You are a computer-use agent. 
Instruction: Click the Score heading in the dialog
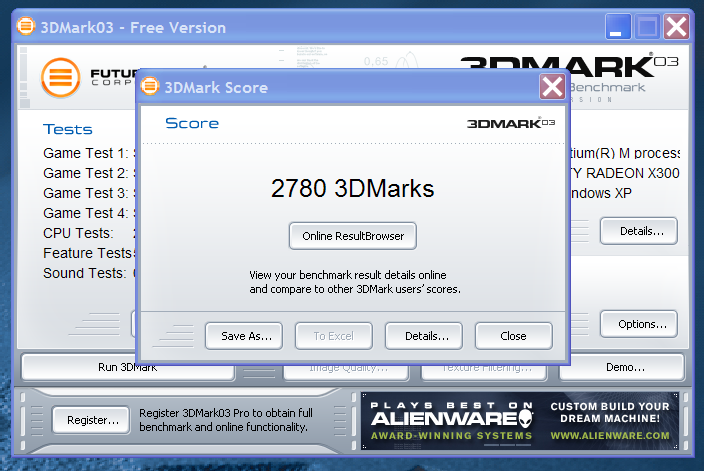pyautogui.click(x=192, y=123)
